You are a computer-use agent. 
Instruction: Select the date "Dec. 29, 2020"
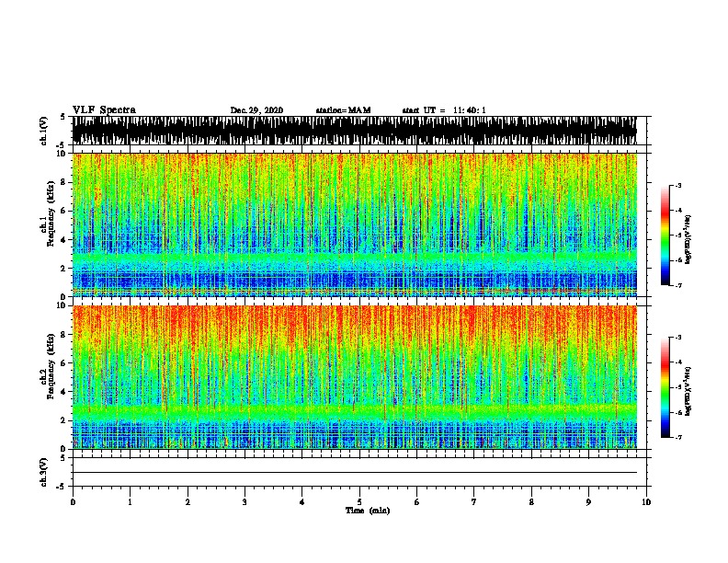(256, 110)
